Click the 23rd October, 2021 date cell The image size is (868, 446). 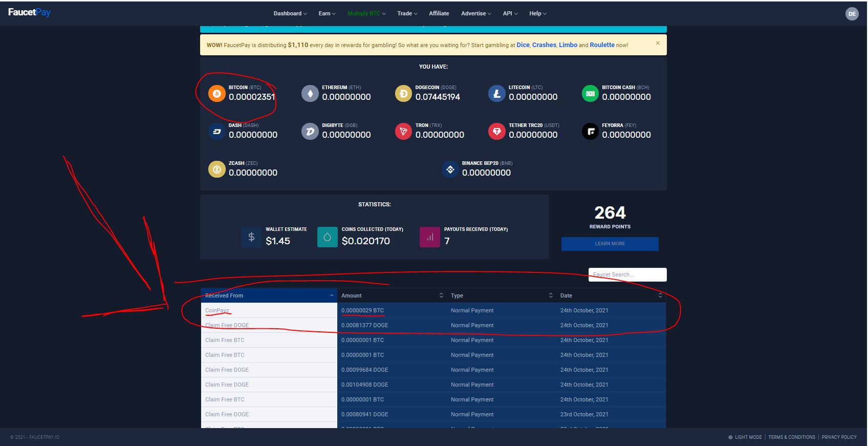click(x=611, y=414)
